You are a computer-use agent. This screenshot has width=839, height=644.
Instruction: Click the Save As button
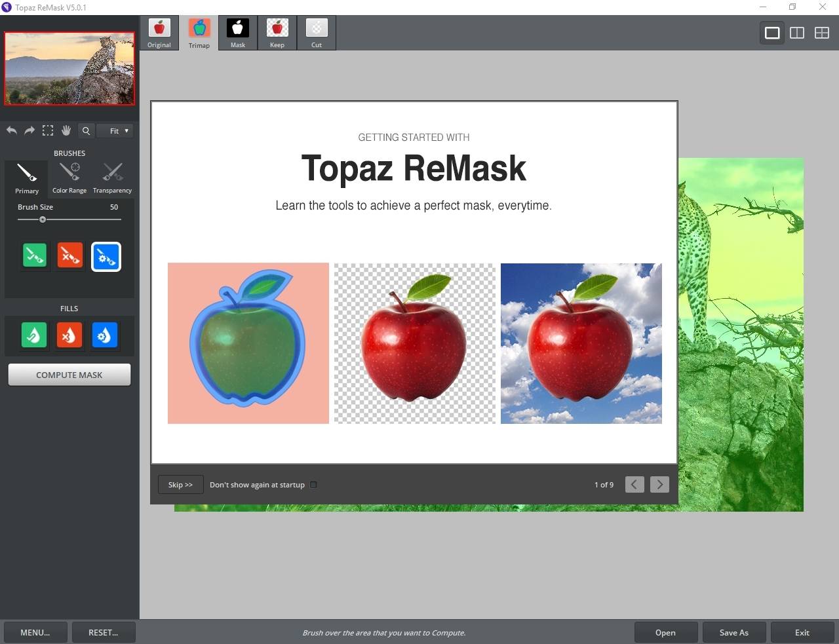pyautogui.click(x=734, y=632)
